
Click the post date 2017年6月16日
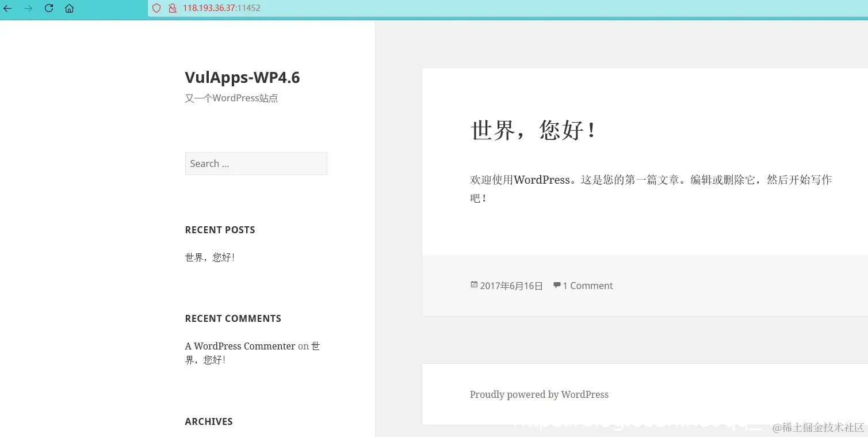pyautogui.click(x=511, y=286)
